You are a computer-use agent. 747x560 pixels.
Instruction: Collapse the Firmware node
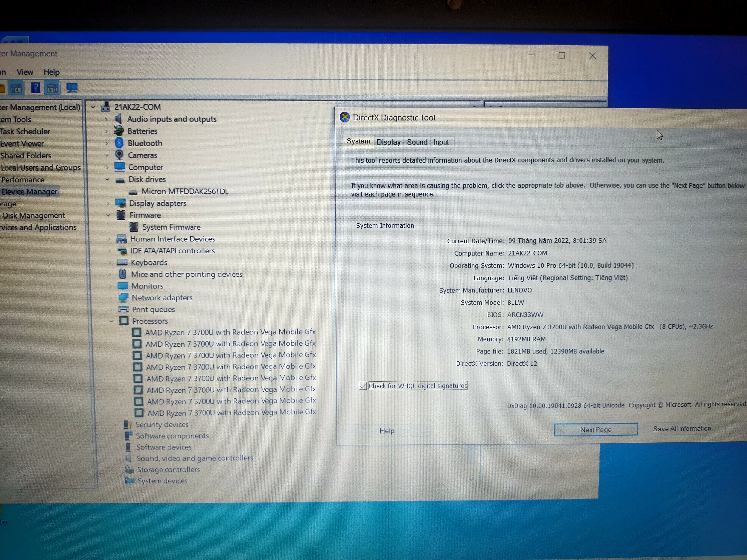pos(108,215)
